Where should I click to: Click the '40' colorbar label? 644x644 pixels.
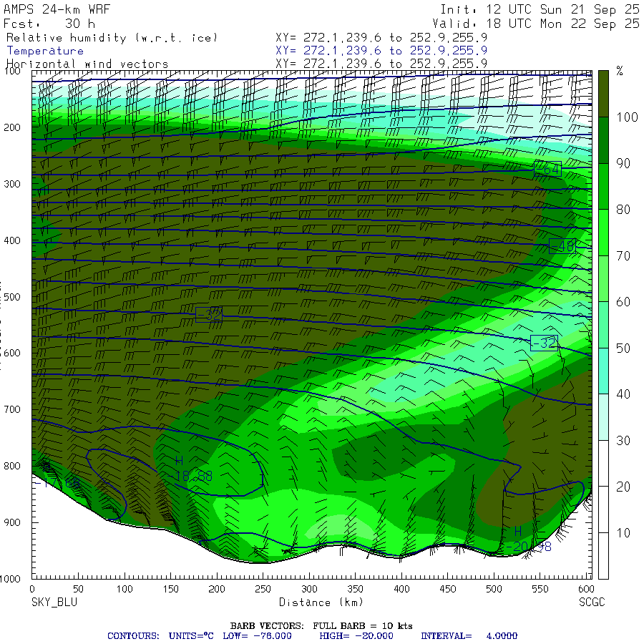tap(623, 394)
